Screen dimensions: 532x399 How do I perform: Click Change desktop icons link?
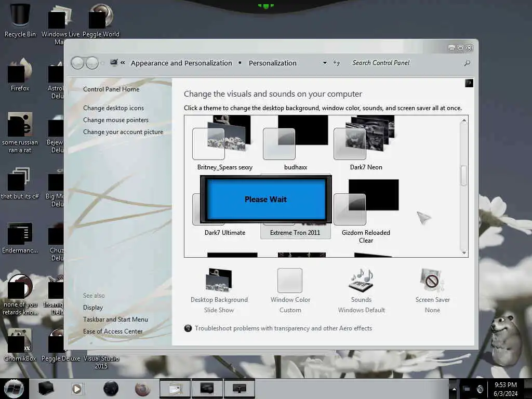click(x=113, y=108)
